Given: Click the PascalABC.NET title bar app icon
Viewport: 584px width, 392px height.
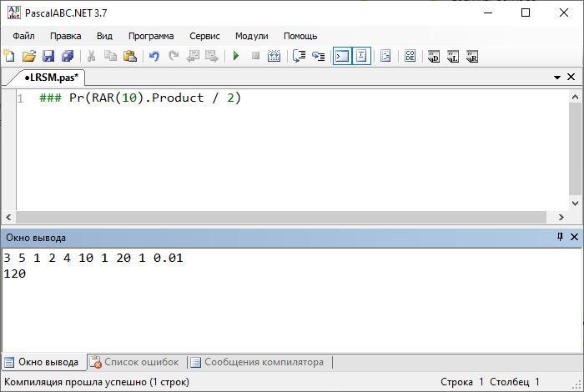Looking at the screenshot, I should click(x=14, y=13).
